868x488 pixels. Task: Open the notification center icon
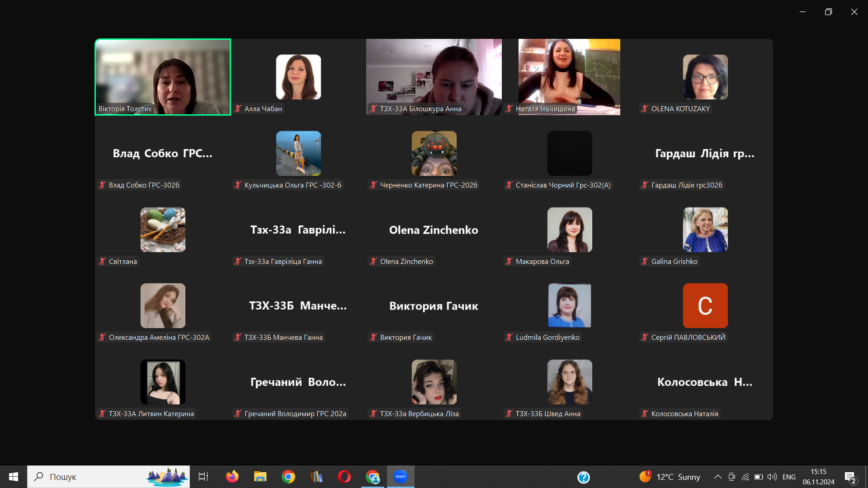pyautogui.click(x=850, y=477)
